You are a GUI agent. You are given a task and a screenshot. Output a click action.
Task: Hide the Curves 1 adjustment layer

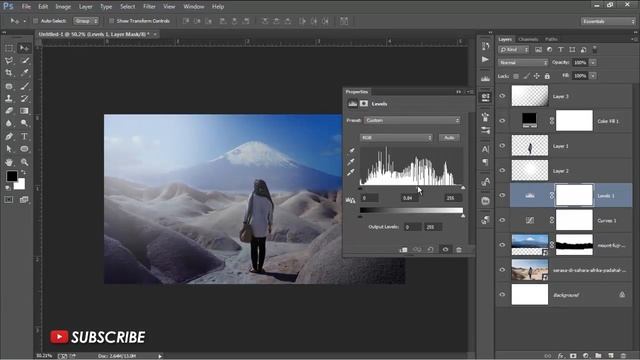502,220
